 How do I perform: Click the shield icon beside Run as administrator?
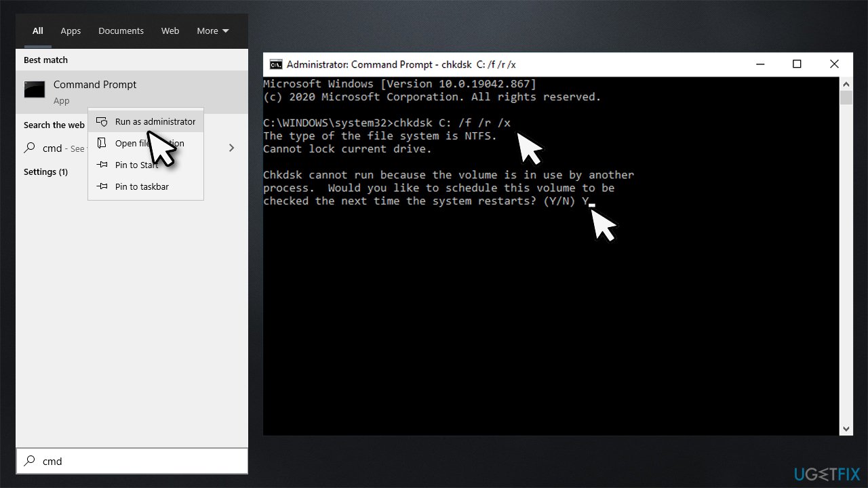tap(102, 121)
